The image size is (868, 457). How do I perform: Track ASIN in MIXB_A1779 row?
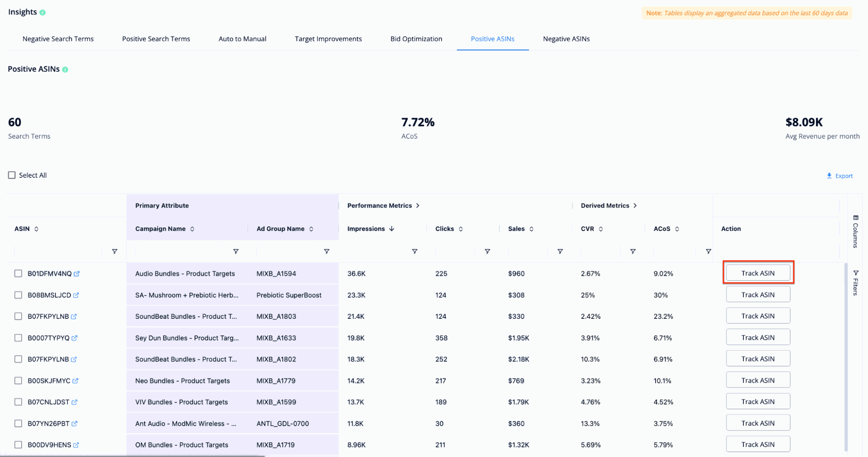[758, 380]
